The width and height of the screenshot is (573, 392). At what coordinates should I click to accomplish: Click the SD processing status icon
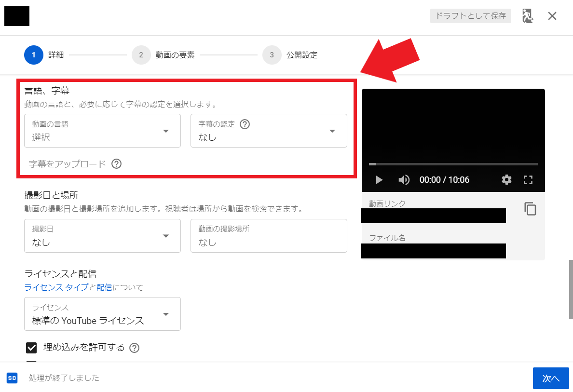tap(12, 378)
